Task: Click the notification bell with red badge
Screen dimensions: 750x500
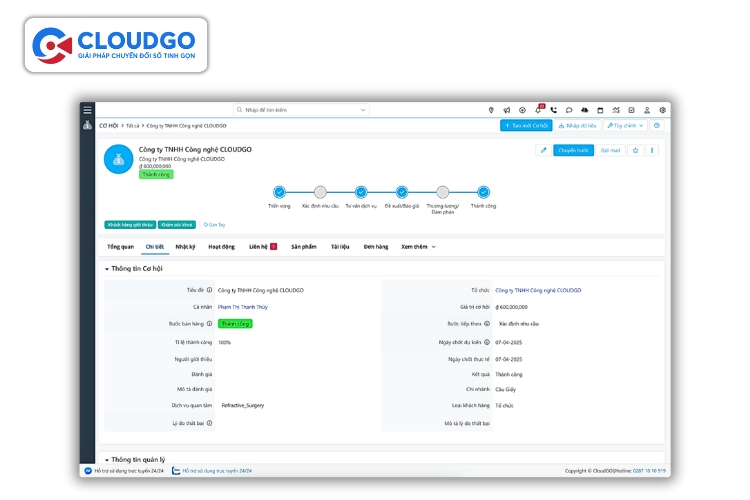Action: [540, 110]
